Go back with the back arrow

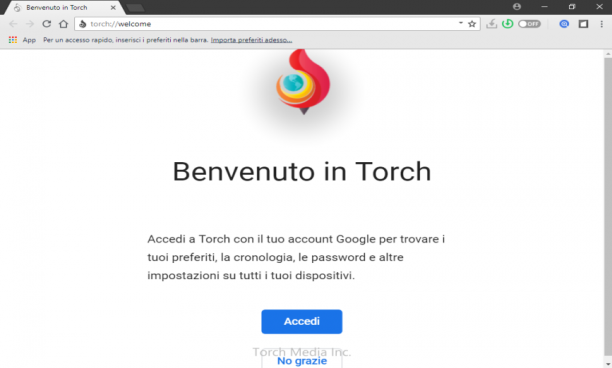13,24
